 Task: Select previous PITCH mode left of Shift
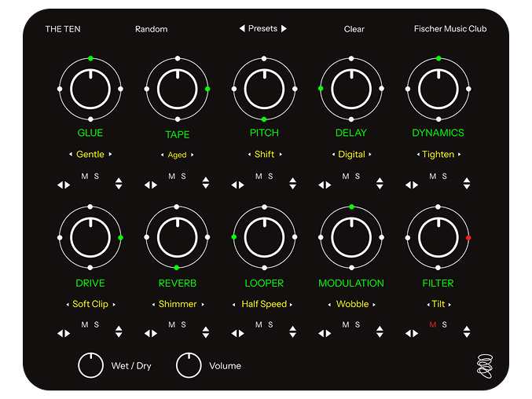249,154
